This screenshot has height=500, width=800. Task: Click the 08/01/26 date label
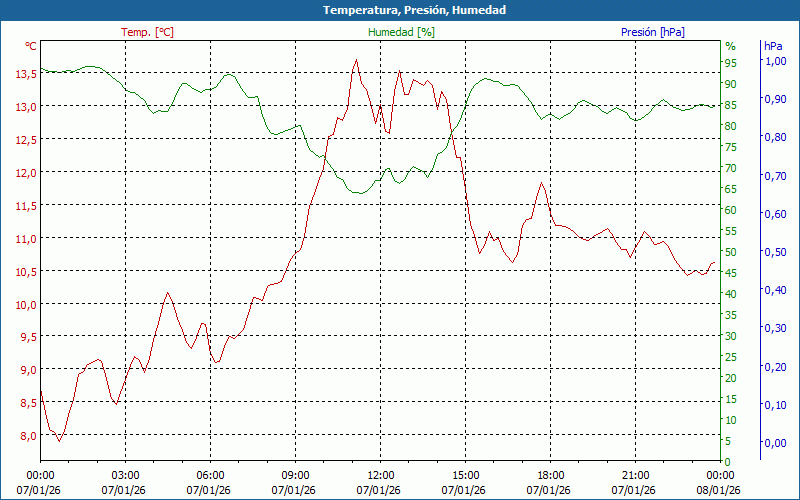[720, 490]
